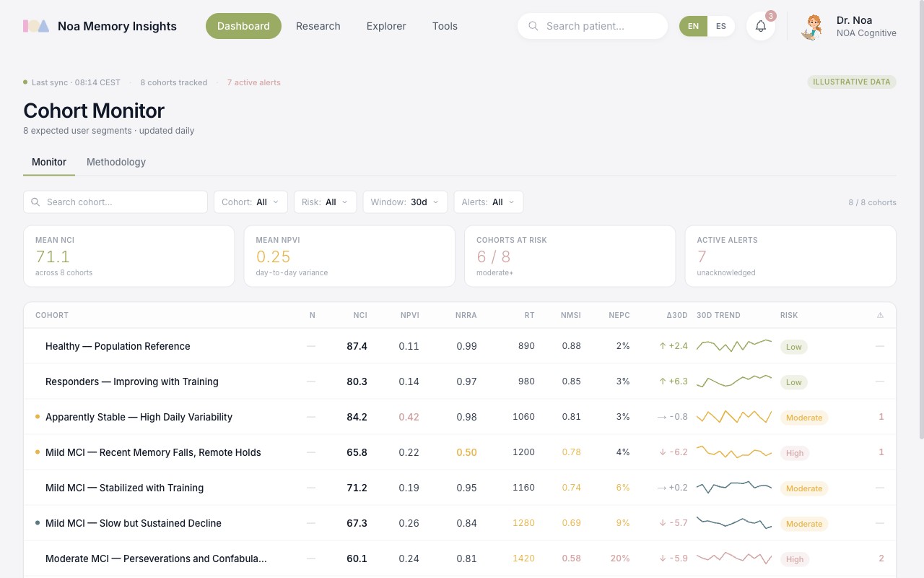Click the NEPC value 20%
924x578 pixels.
tap(620, 558)
